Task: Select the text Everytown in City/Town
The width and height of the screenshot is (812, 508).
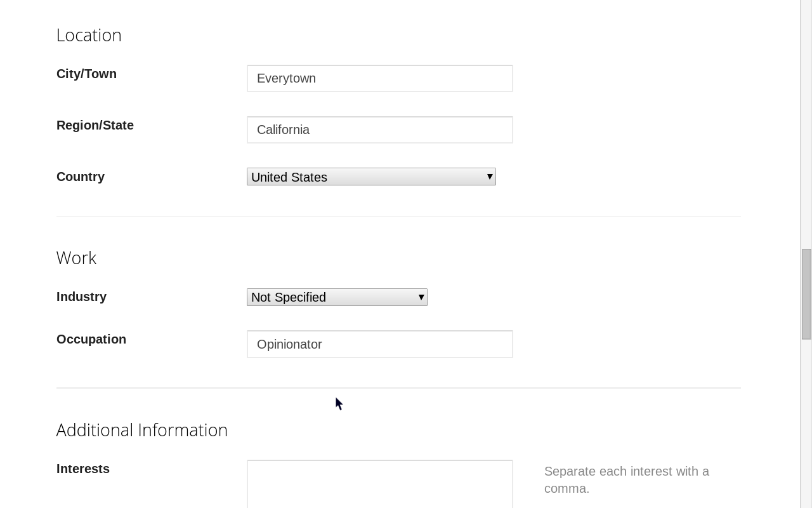Action: [286, 78]
